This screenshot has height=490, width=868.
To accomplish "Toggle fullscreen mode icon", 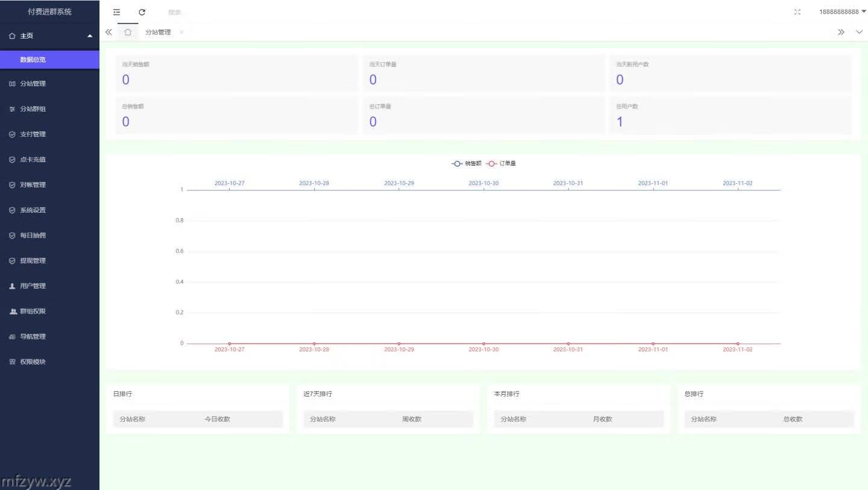I will coord(797,12).
